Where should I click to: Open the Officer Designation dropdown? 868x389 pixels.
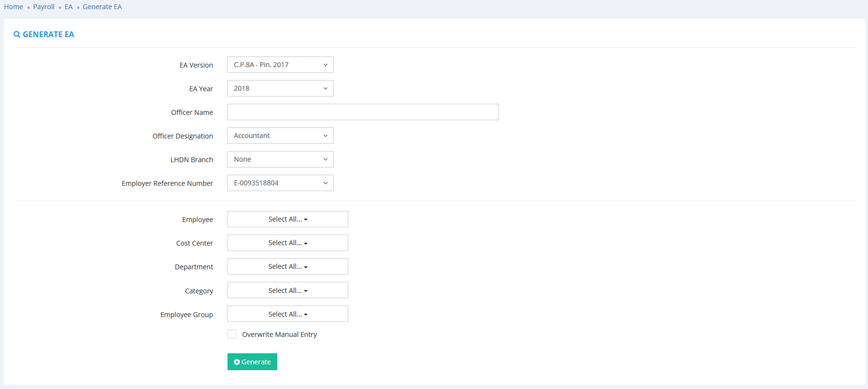pos(280,136)
